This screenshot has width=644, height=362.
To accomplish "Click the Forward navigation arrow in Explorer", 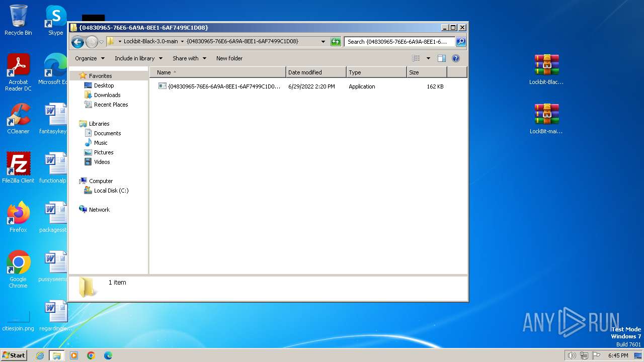I will pyautogui.click(x=92, y=42).
